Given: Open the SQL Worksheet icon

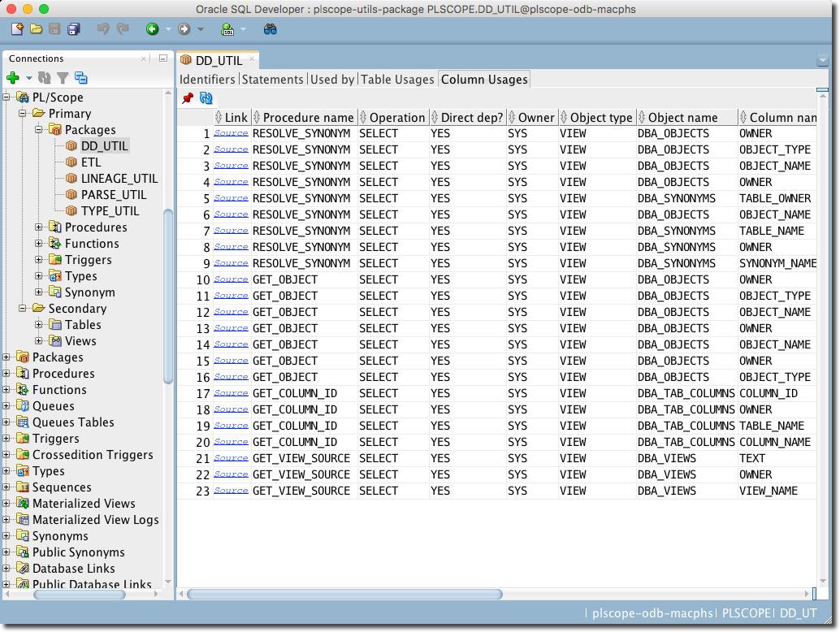Looking at the screenshot, I should coord(227,29).
